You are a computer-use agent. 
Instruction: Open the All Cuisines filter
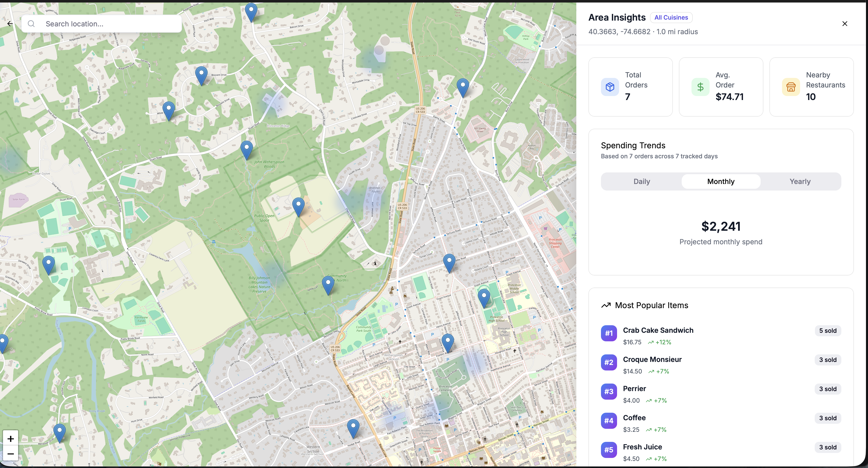(x=671, y=18)
